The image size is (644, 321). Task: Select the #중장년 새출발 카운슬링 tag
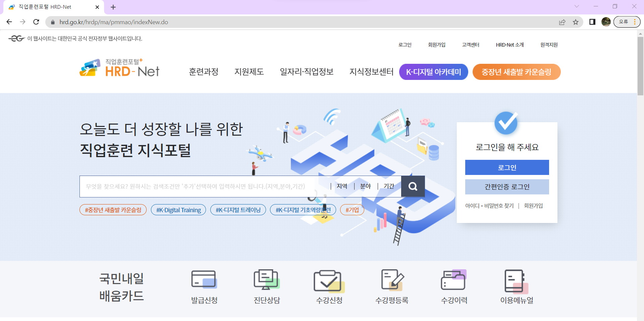point(113,210)
